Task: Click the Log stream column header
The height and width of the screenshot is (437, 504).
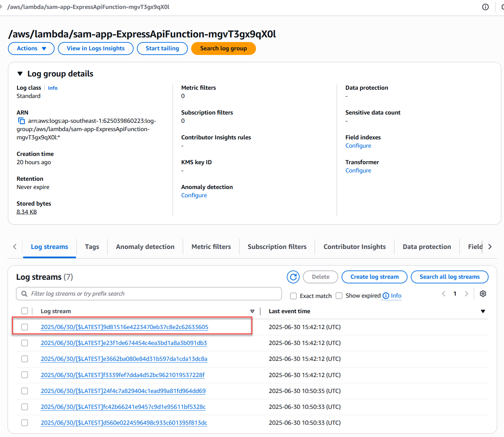Action: point(56,311)
